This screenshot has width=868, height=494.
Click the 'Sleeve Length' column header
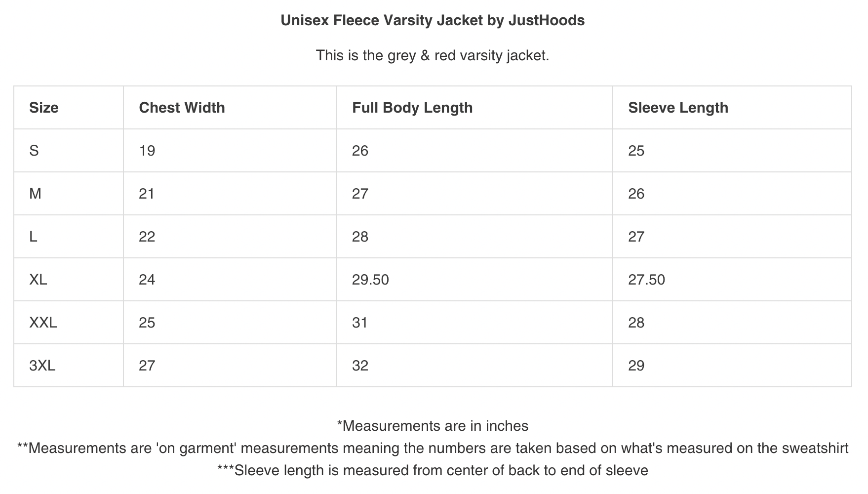point(678,108)
